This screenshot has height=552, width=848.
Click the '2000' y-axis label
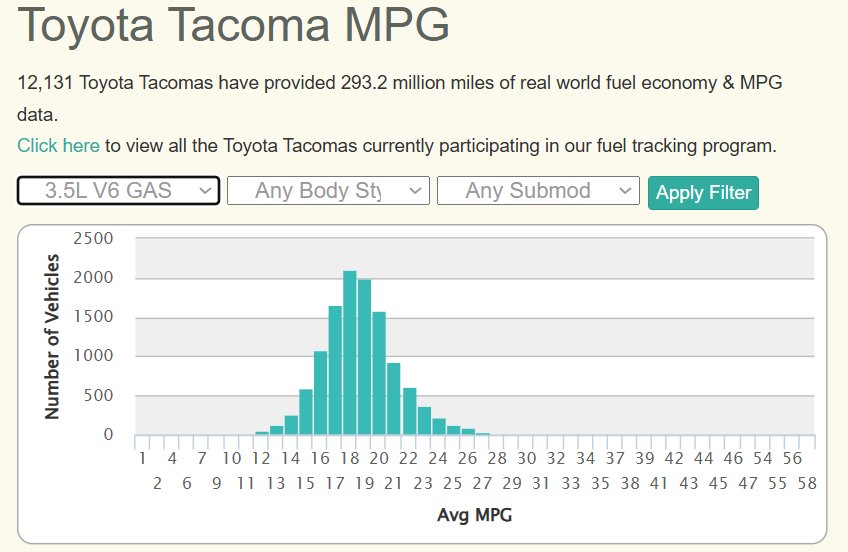pos(93,277)
